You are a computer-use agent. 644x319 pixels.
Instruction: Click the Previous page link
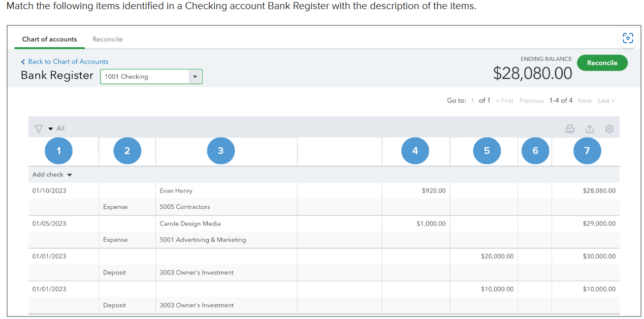click(x=532, y=101)
